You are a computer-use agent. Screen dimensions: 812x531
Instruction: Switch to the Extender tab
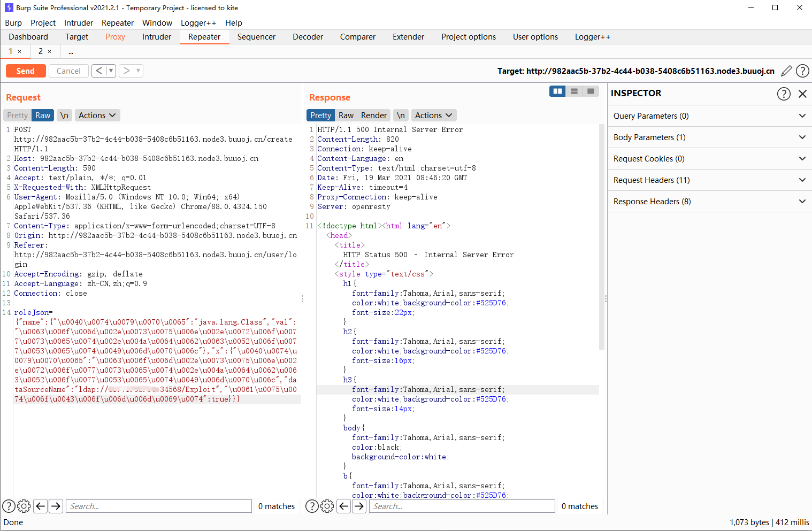click(x=408, y=37)
